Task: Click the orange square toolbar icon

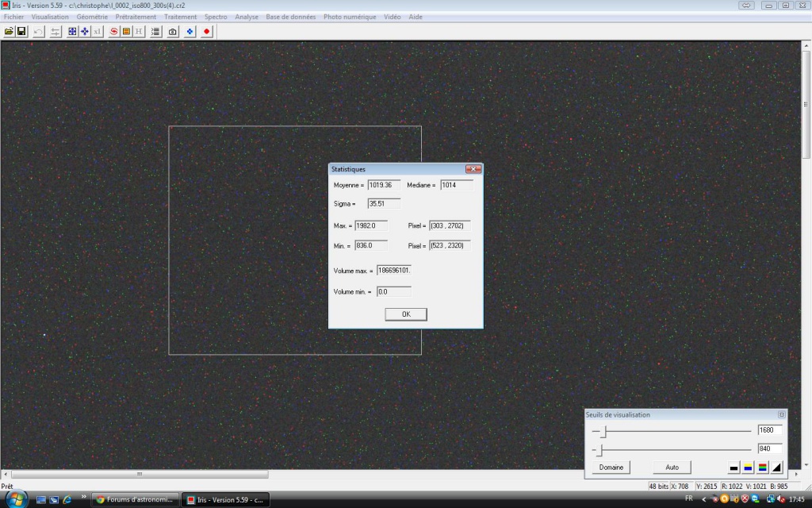Action: pos(126,32)
